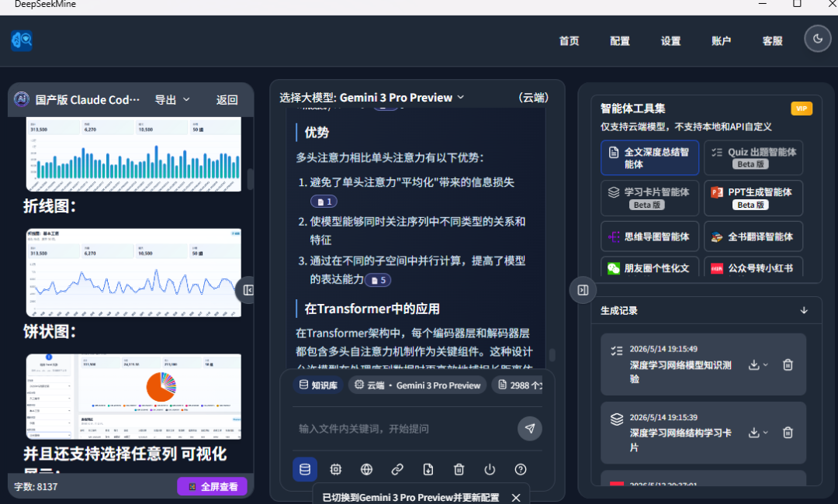Select the 知识库 chip
The width and height of the screenshot is (838, 504).
point(319,385)
